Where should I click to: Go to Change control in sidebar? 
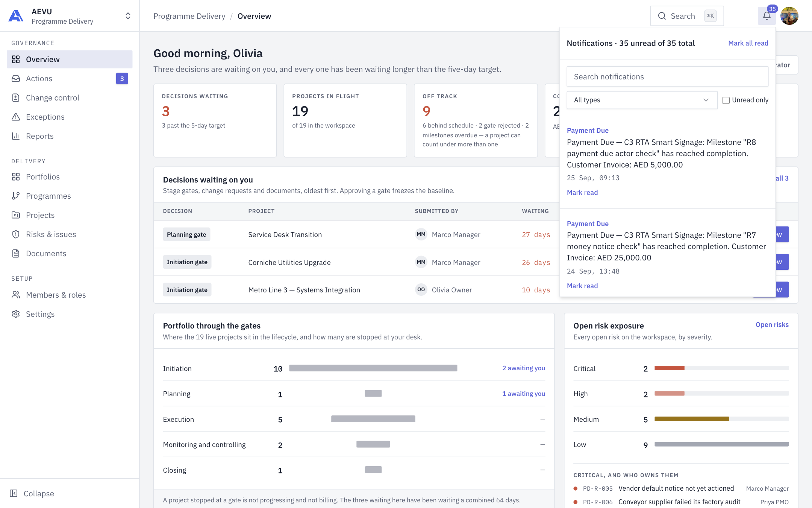(x=70, y=98)
